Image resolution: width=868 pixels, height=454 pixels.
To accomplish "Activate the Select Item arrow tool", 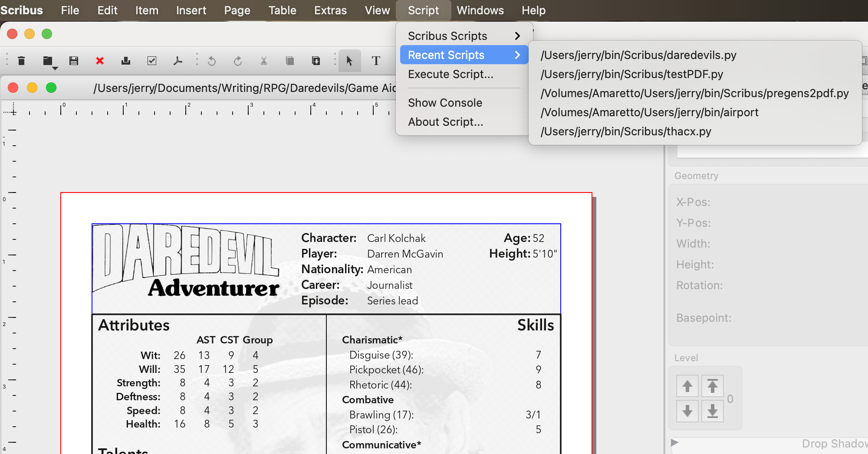I will [x=349, y=61].
